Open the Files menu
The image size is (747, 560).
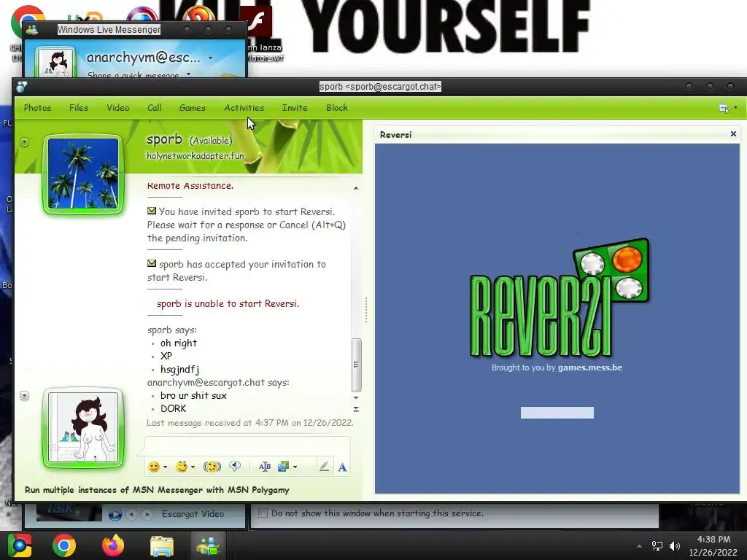[79, 108]
